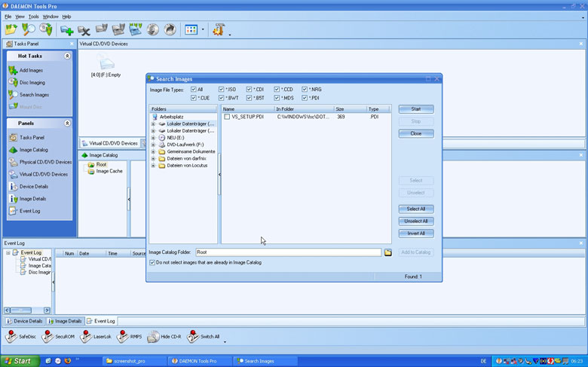Expand the Gemeinsame Dokumente folder node

pyautogui.click(x=153, y=151)
